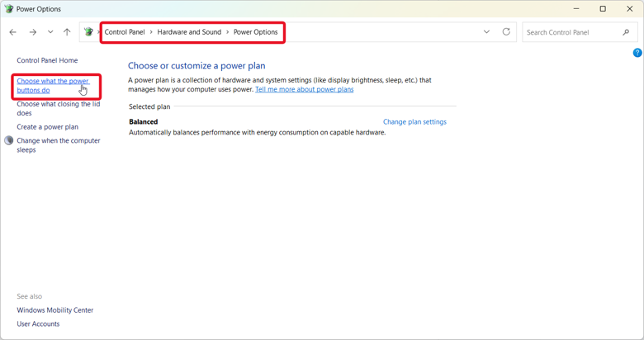Open Choose what closing the lid does

pyautogui.click(x=59, y=108)
